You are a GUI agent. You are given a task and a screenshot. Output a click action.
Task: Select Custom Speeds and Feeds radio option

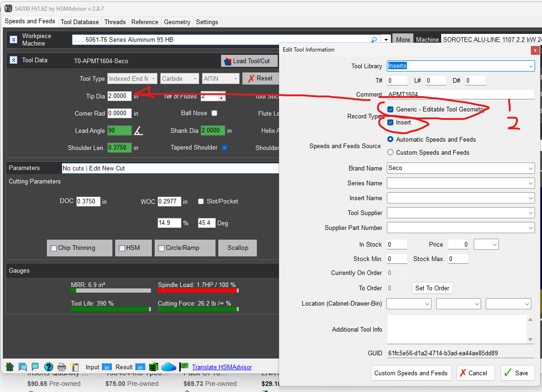coord(391,152)
